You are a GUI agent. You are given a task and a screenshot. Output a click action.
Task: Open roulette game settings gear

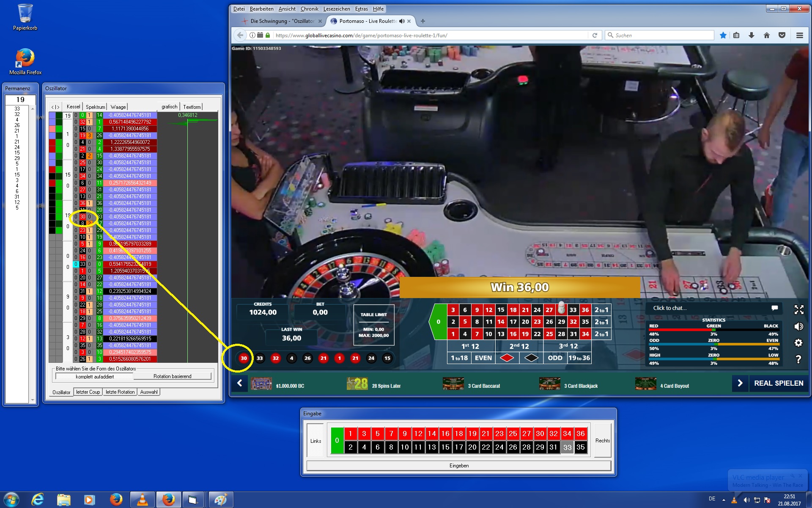click(x=799, y=342)
